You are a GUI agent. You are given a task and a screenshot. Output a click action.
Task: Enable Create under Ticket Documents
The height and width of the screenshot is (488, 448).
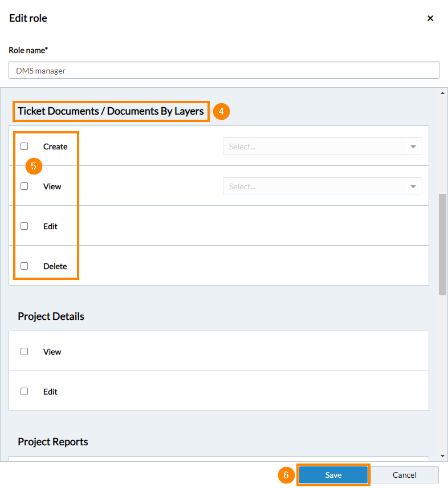pyautogui.click(x=25, y=147)
